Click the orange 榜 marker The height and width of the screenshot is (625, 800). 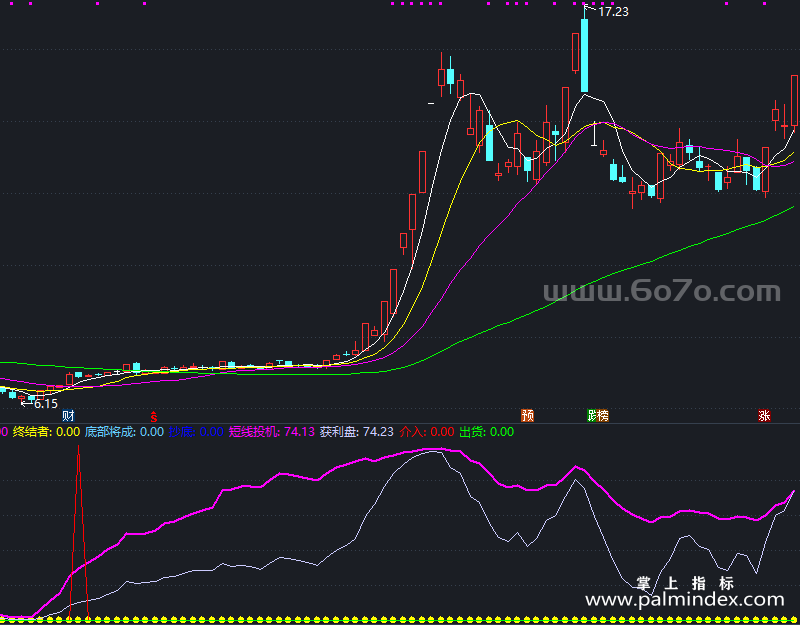click(x=603, y=416)
